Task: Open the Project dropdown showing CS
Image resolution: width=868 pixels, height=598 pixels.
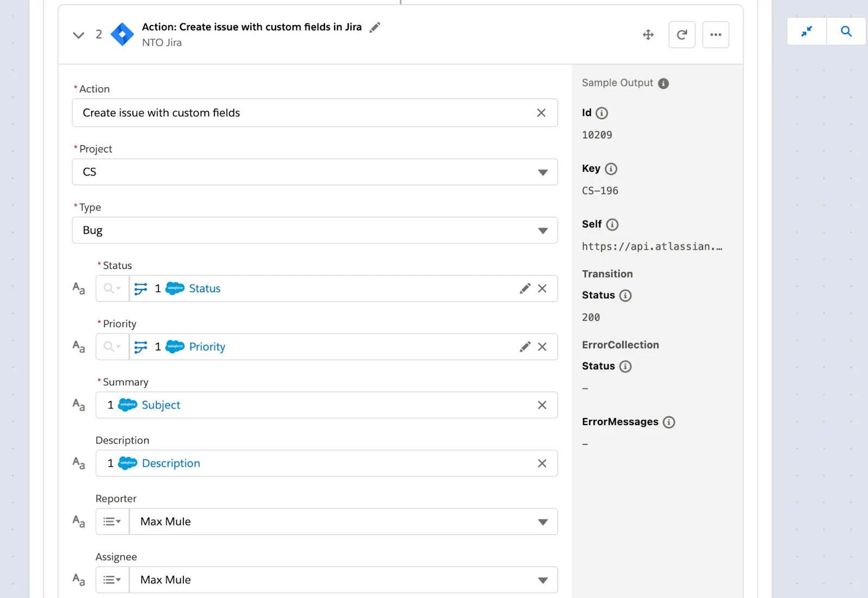Action: click(543, 172)
